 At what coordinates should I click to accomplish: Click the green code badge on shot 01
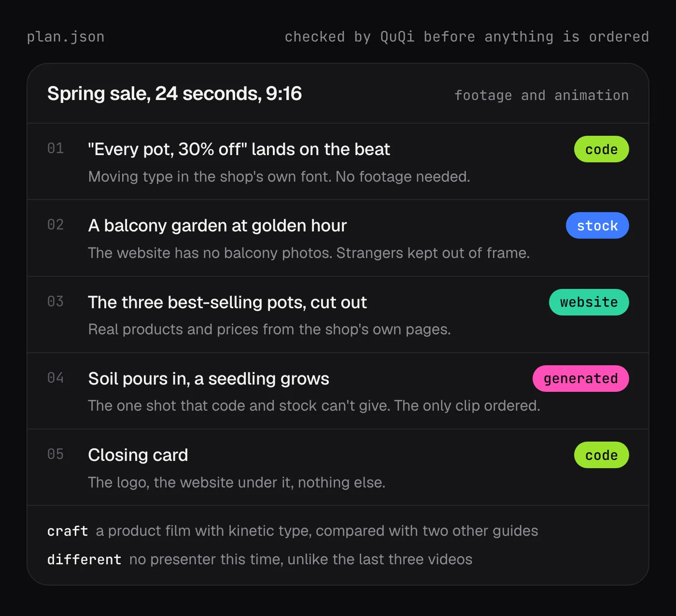click(601, 149)
